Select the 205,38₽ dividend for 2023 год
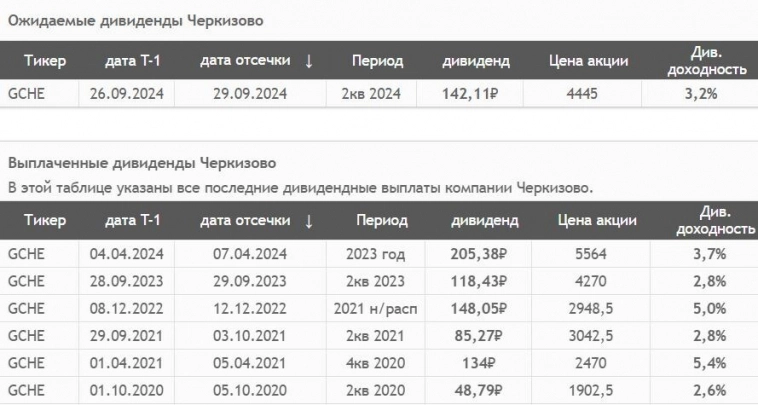 click(480, 254)
